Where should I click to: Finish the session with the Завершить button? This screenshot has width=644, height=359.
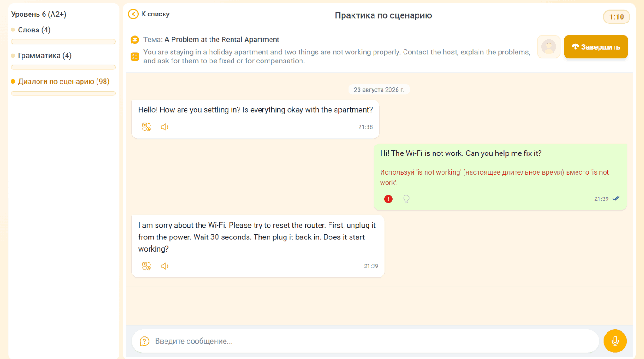click(596, 47)
